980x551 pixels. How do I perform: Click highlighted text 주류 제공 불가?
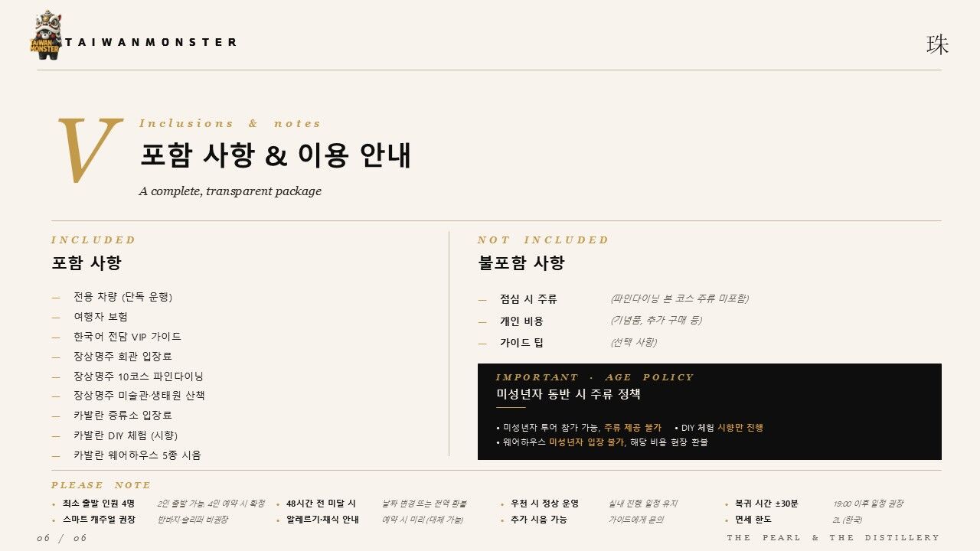click(632, 428)
